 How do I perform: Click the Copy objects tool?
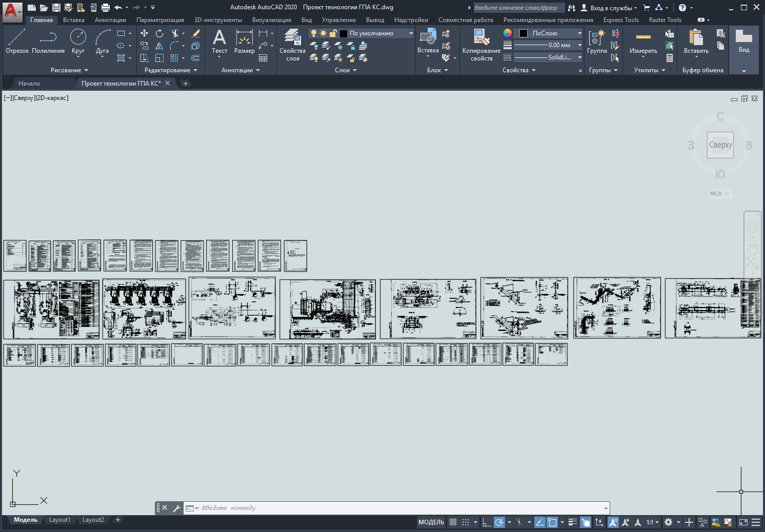(145, 46)
